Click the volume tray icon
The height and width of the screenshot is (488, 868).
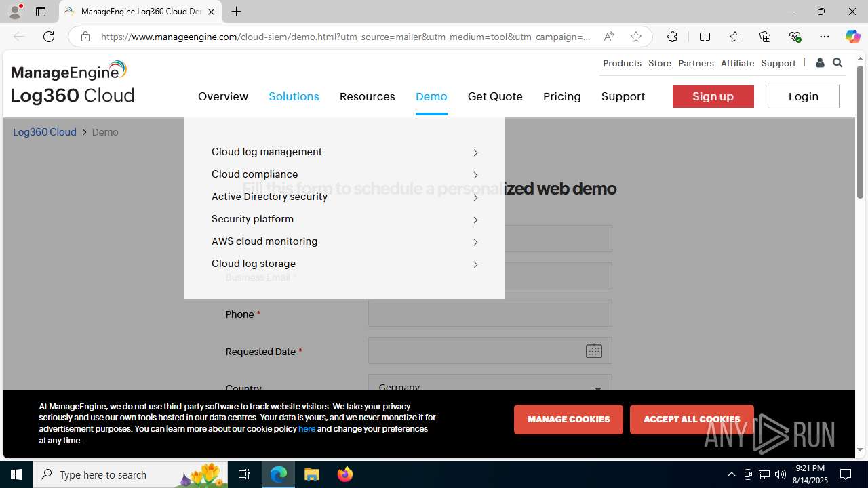[x=781, y=474]
